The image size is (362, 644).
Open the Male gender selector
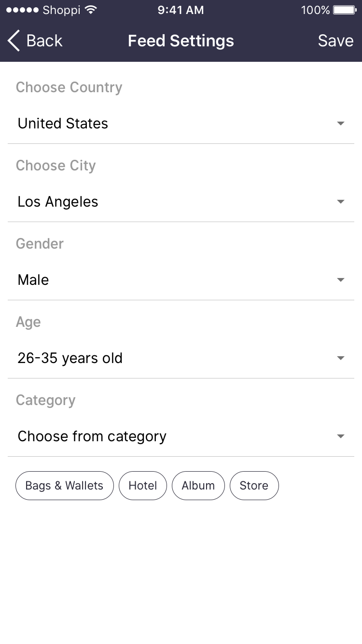coord(33,280)
